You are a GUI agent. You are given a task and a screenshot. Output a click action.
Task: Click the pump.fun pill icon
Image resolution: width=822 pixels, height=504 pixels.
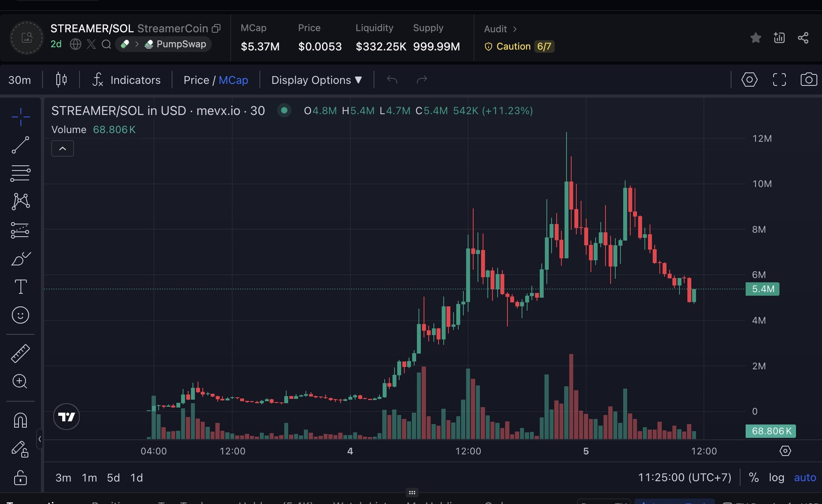click(125, 44)
